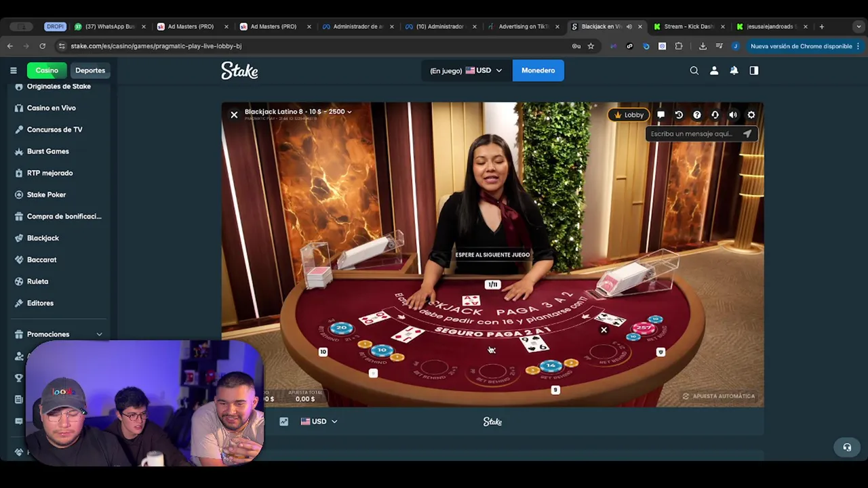This screenshot has width=868, height=488.
Task: Mute the game sound with the speaker icon
Action: tap(733, 115)
